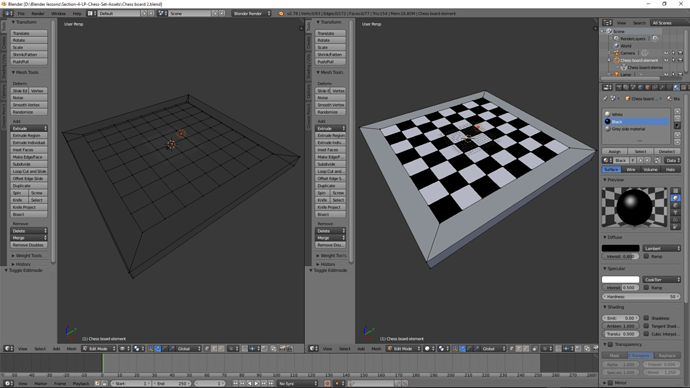Switch material type to Halo tab
690x388 pixels.
click(x=670, y=169)
